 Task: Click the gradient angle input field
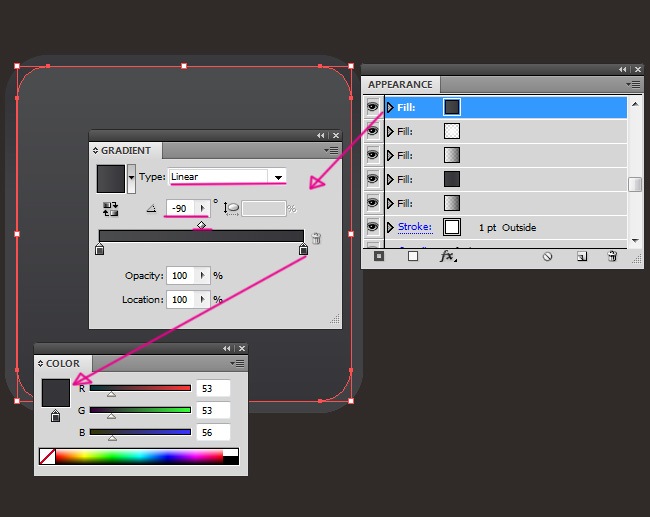(x=180, y=208)
